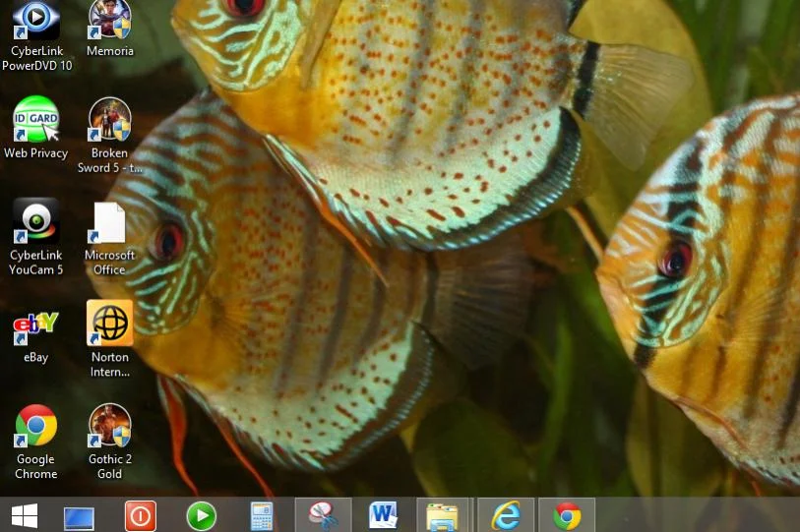The image size is (800, 532).
Task: Switch to Microsoft Word in taskbar
Action: coord(383,515)
